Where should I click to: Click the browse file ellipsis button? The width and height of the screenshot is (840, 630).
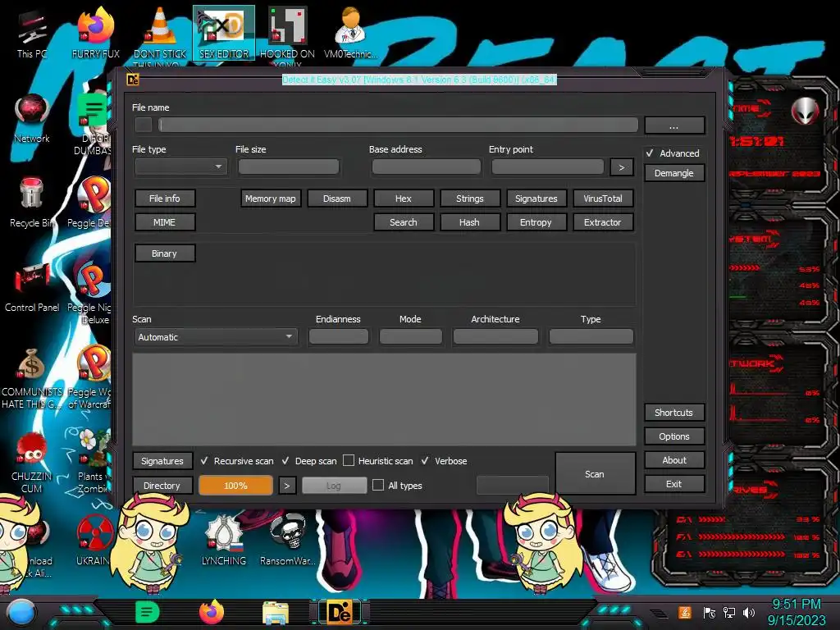click(674, 126)
